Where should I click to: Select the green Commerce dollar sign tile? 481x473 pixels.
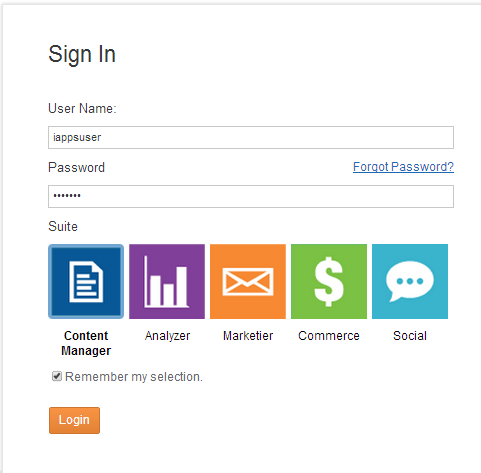click(329, 281)
